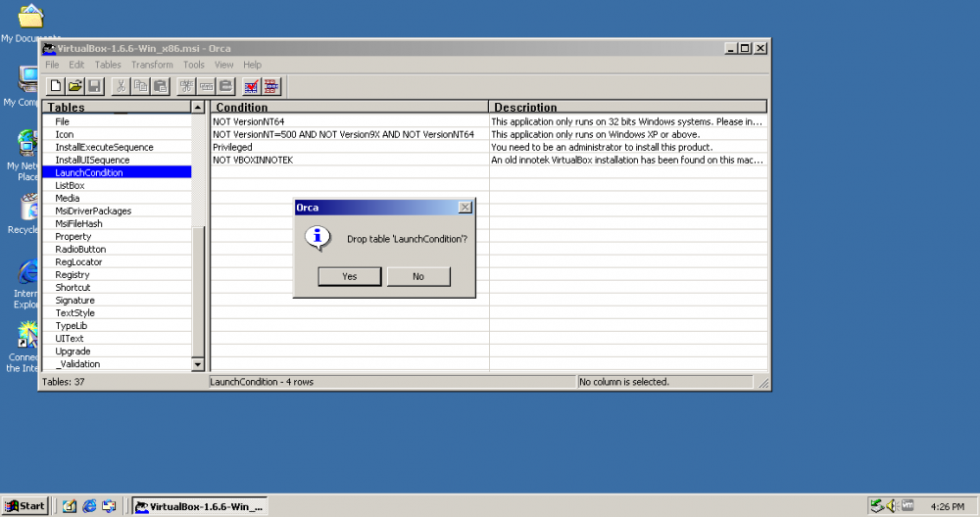Open the Help menu
The image size is (980, 517).
252,65
